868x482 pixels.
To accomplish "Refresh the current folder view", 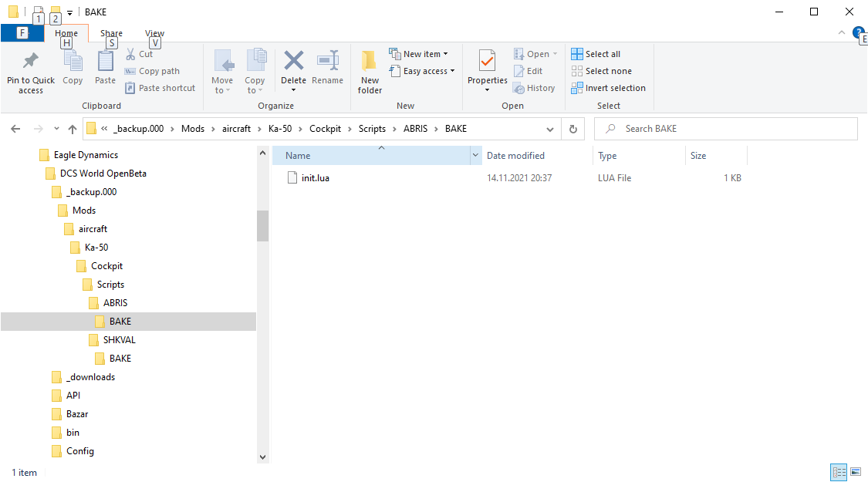I will (573, 129).
